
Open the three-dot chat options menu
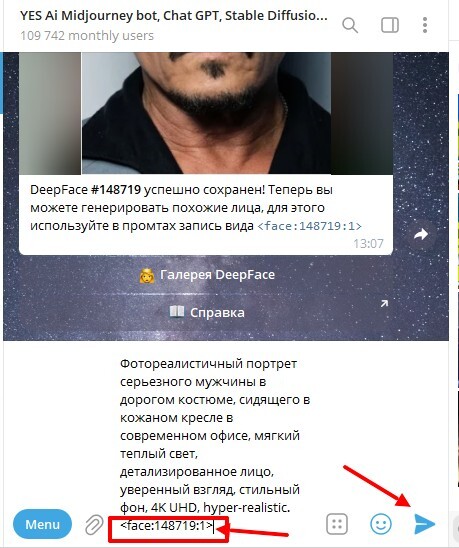point(425,25)
